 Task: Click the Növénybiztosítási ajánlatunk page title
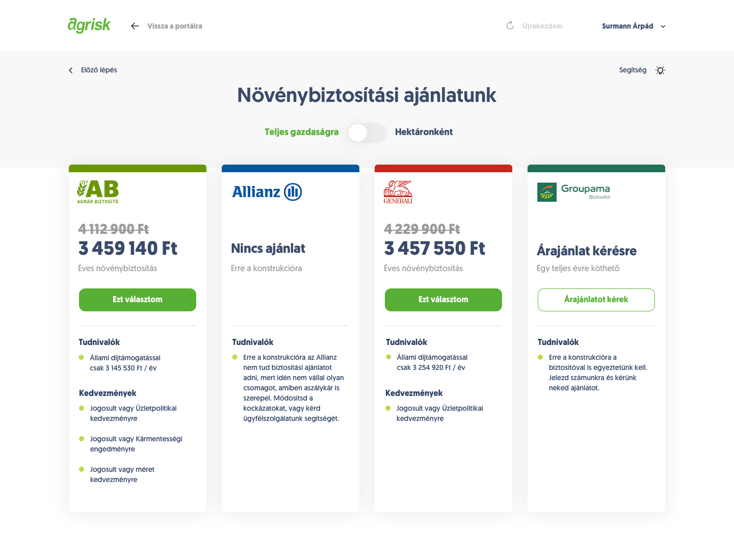coord(367,95)
